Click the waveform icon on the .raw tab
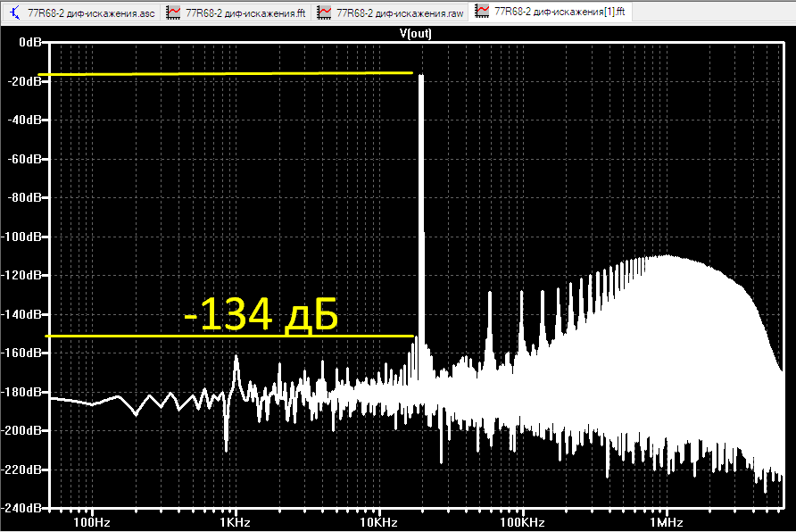 click(x=324, y=12)
